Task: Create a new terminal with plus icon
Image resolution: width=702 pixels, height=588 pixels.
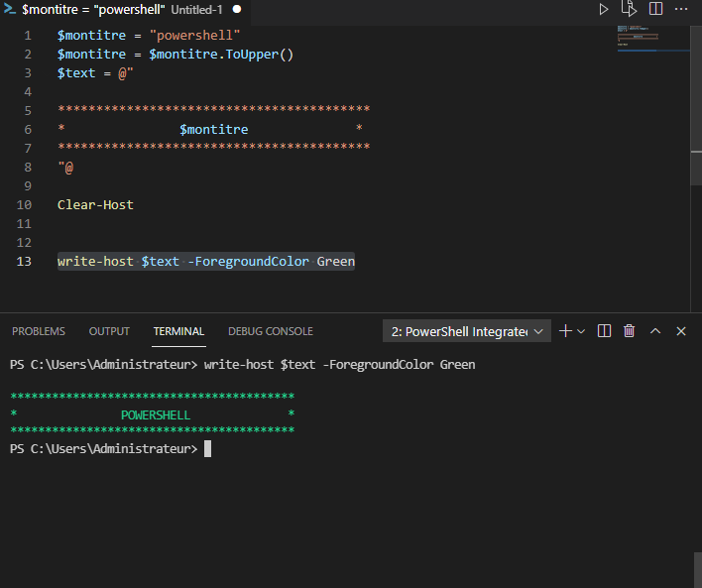Action: coord(564,331)
